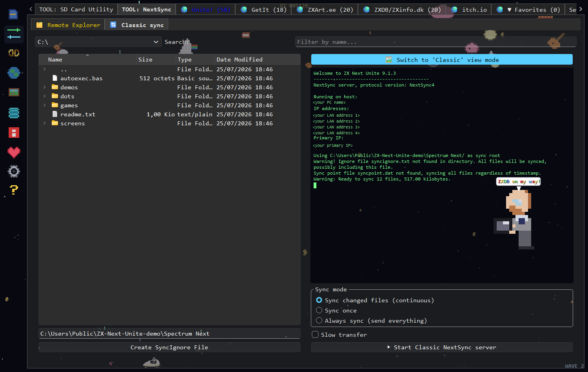The width and height of the screenshot is (588, 372).
Task: Open the globe icon in sidebar
Action: 14,73
